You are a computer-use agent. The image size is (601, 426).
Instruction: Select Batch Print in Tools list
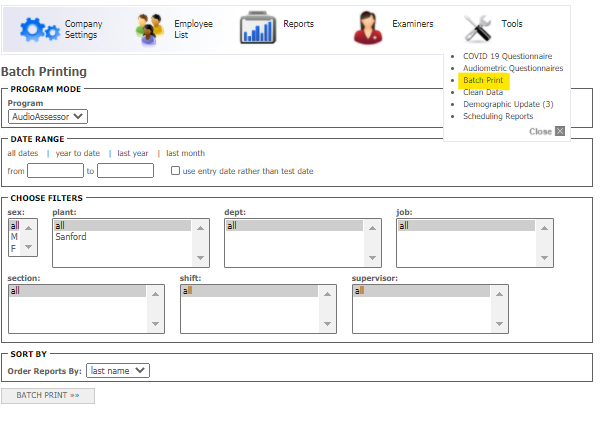coord(483,80)
